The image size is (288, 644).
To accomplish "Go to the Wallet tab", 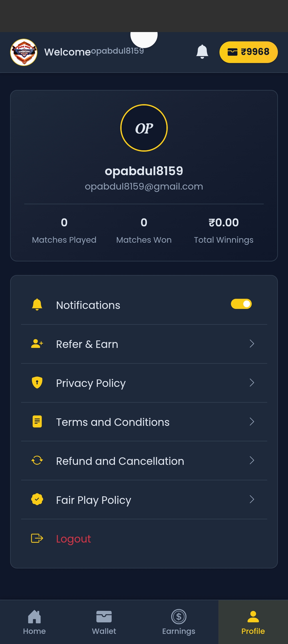I will [x=104, y=622].
